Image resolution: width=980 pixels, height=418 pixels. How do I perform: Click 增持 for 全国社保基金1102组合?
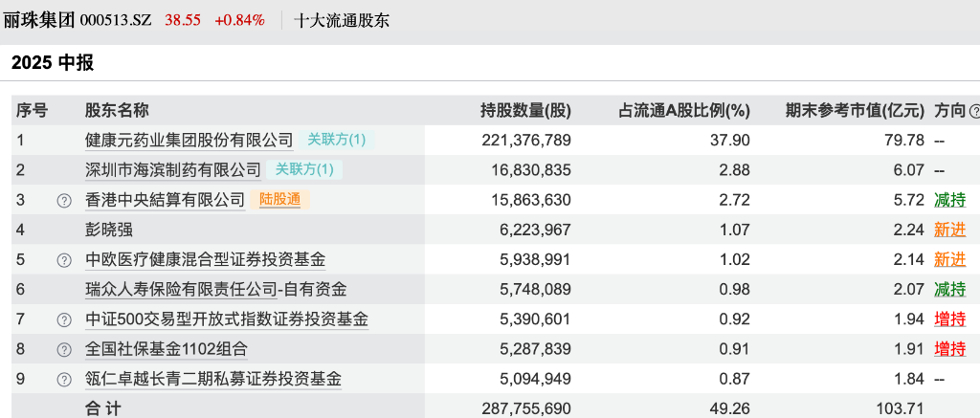949,350
